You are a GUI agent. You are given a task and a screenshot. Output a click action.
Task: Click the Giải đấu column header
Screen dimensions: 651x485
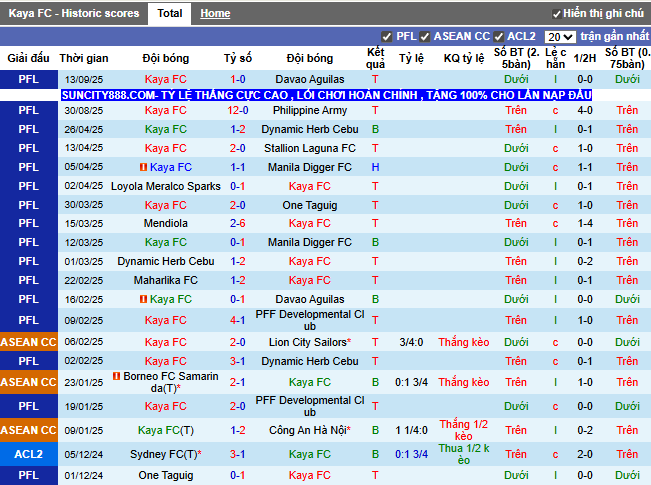28,58
